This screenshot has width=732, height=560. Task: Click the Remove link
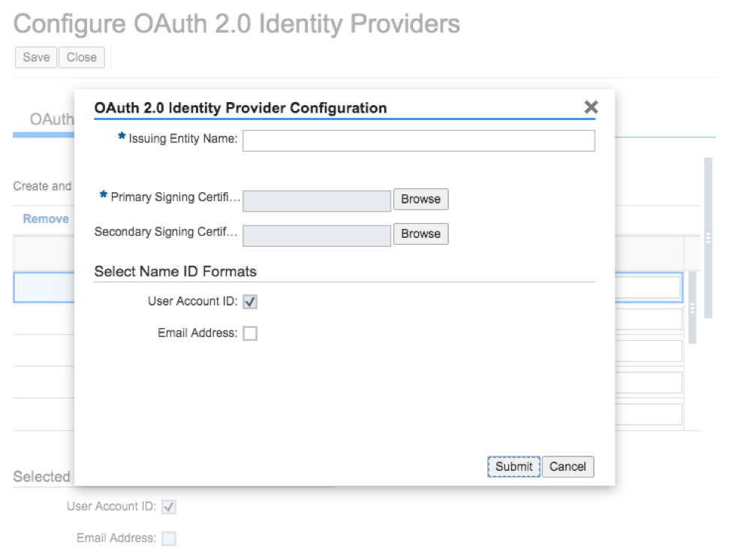45,218
